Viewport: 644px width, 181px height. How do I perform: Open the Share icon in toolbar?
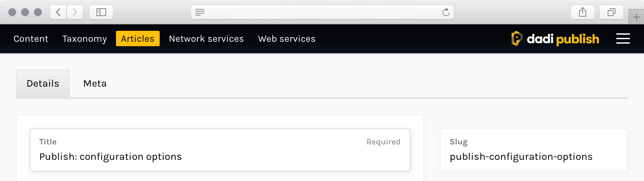[582, 12]
